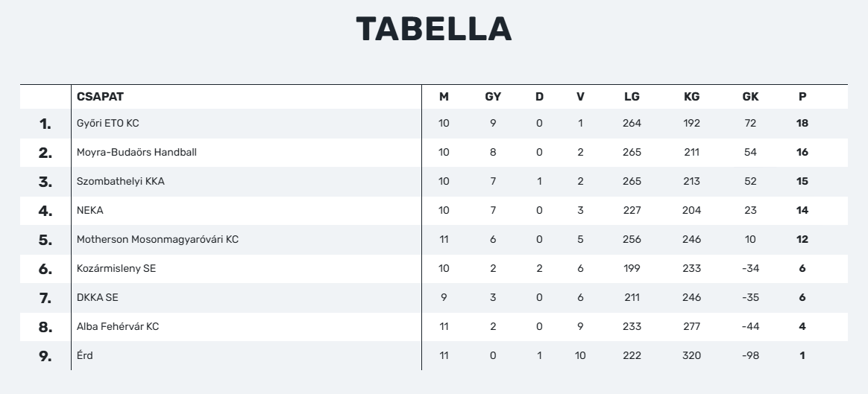This screenshot has width=868, height=394.
Task: Click the TABELLA heading
Action: [434, 29]
